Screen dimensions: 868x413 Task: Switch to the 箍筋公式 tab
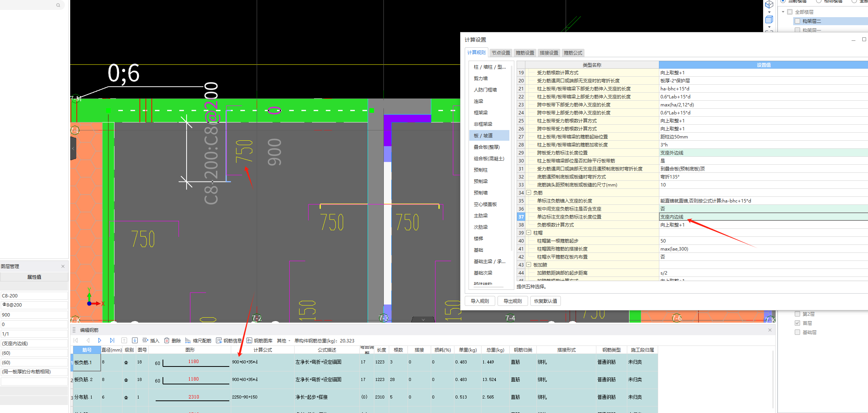pyautogui.click(x=573, y=53)
